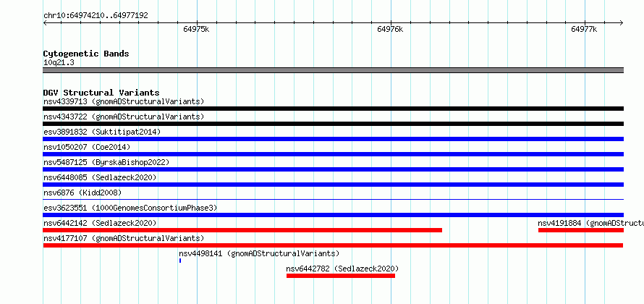Click the chr10:64974210..64977192 coordinates text

[96, 16]
